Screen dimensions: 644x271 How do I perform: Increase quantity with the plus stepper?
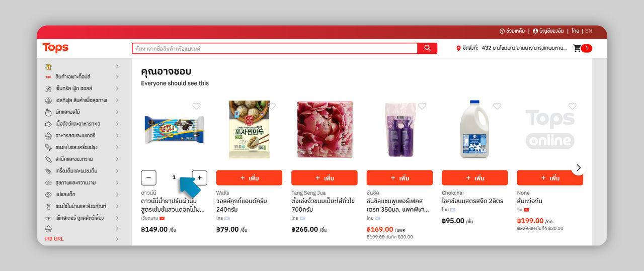click(x=199, y=177)
